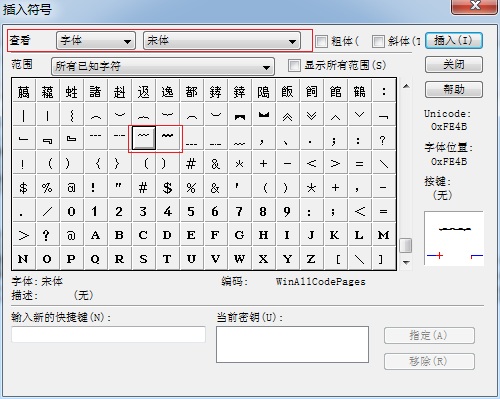Open the 宋体 font name dropdown

point(222,41)
